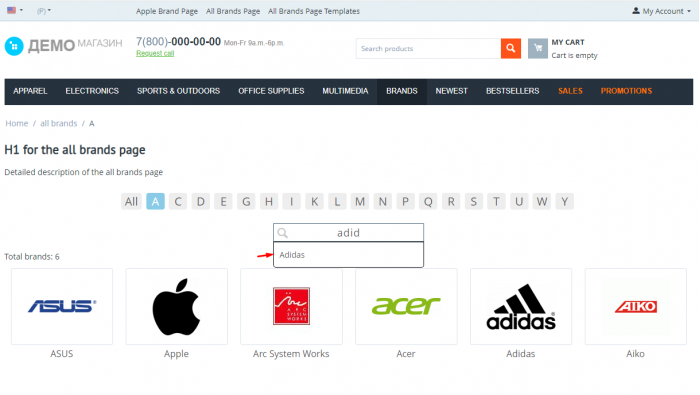Expand the currency (P) dropdown

(43, 11)
